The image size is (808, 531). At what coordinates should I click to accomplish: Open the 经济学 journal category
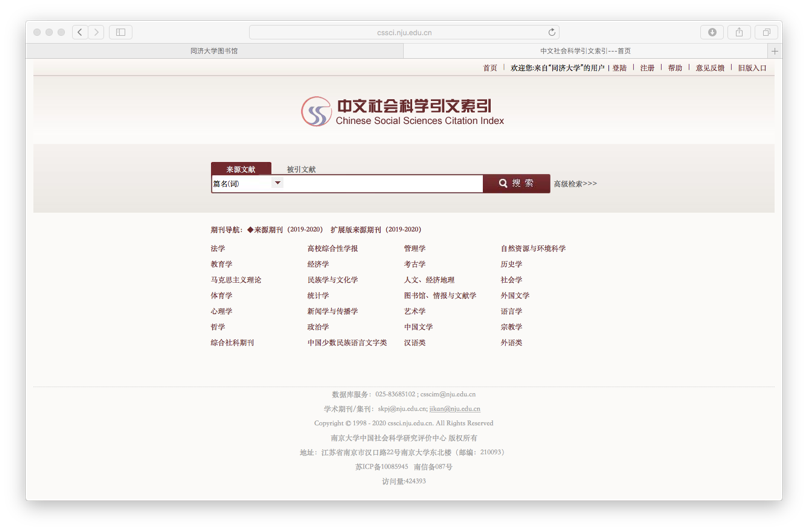[318, 265]
